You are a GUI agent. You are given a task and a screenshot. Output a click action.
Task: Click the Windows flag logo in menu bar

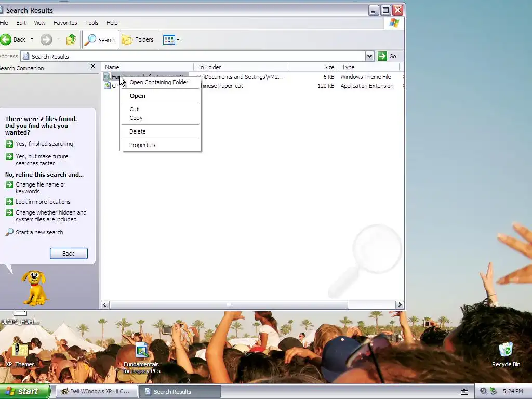[x=394, y=23]
